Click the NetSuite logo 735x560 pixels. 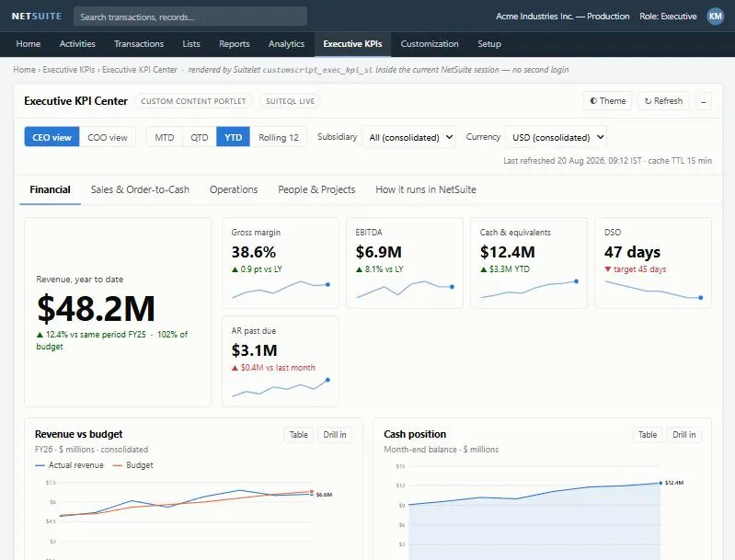coord(37,17)
